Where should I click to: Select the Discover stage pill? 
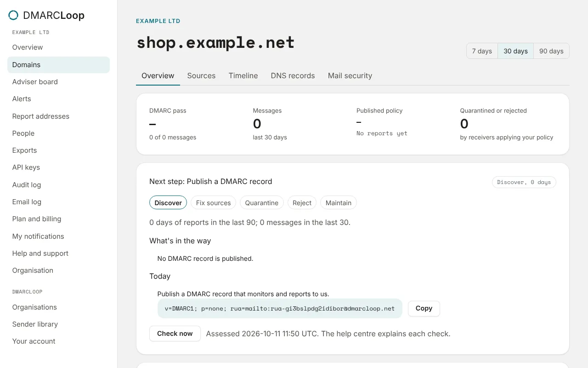tap(168, 203)
